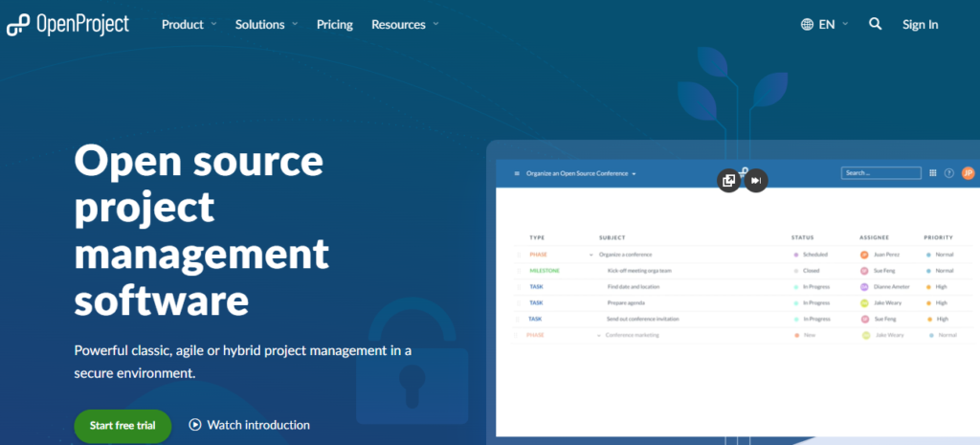980x445 pixels.
Task: Click assignee name Juan Perez
Action: pos(887,255)
